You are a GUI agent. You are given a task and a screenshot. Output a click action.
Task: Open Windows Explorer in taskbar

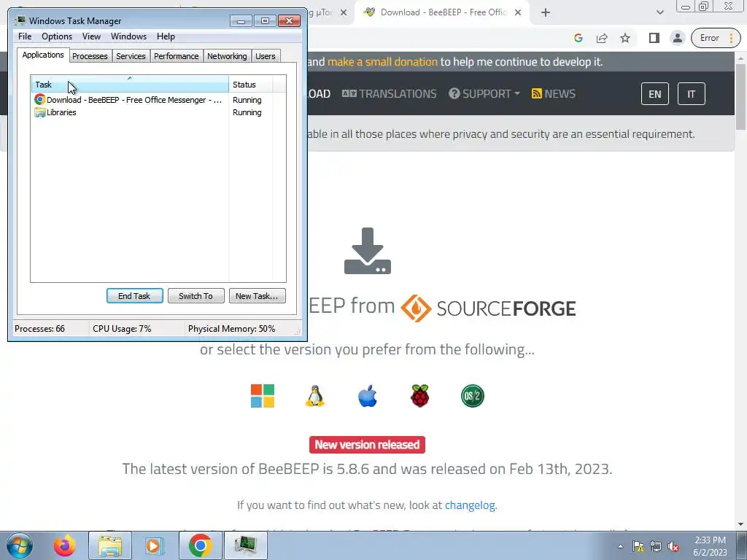pos(110,545)
